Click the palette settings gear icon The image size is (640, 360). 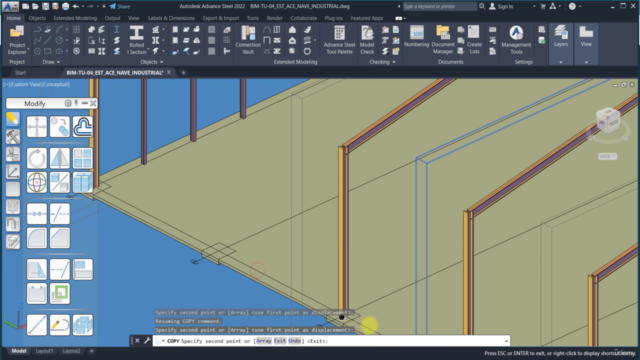click(68, 103)
